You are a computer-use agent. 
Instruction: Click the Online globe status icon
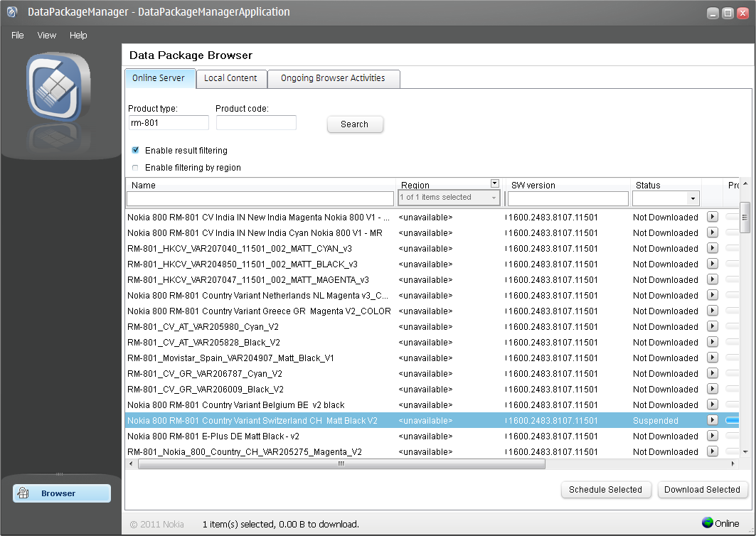[708, 522]
